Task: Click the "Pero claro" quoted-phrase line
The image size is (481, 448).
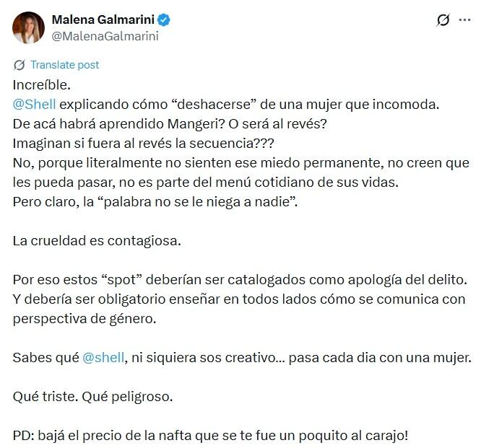Action: click(155, 201)
